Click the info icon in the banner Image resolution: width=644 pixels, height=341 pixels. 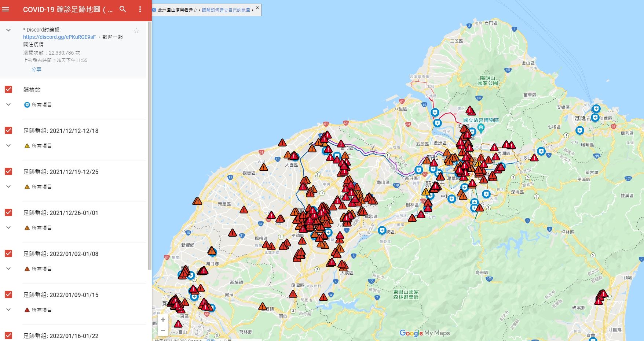pos(154,10)
